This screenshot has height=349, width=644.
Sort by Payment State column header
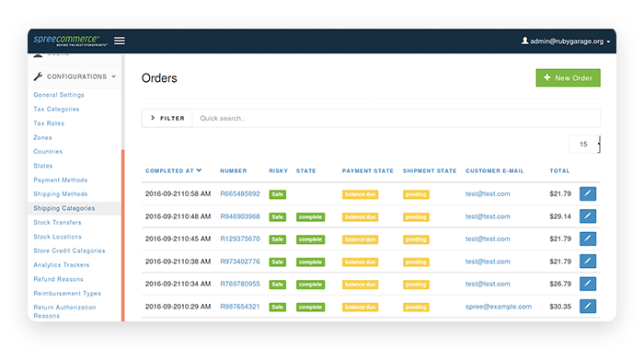(368, 170)
